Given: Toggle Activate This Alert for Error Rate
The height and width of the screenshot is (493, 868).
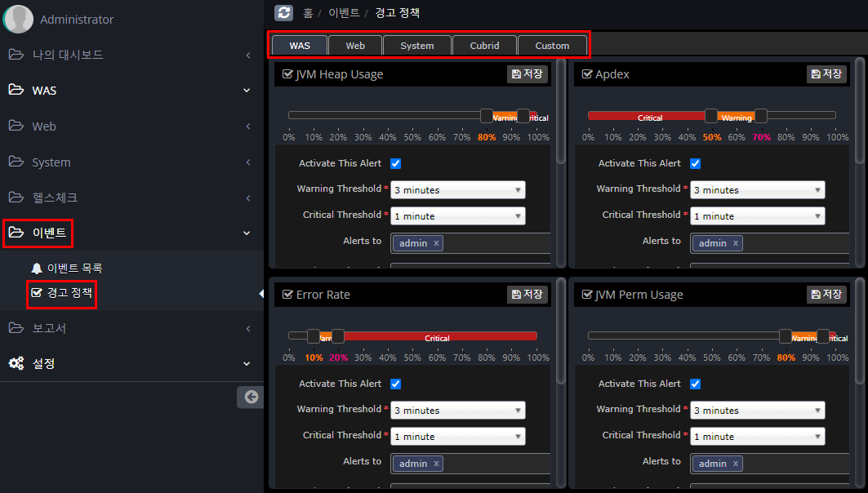Looking at the screenshot, I should (395, 384).
